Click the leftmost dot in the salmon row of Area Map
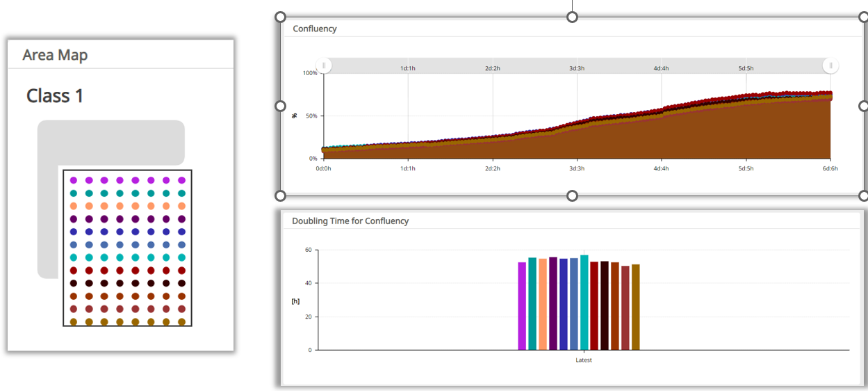Screen dimensions: 868x391 [x=73, y=206]
